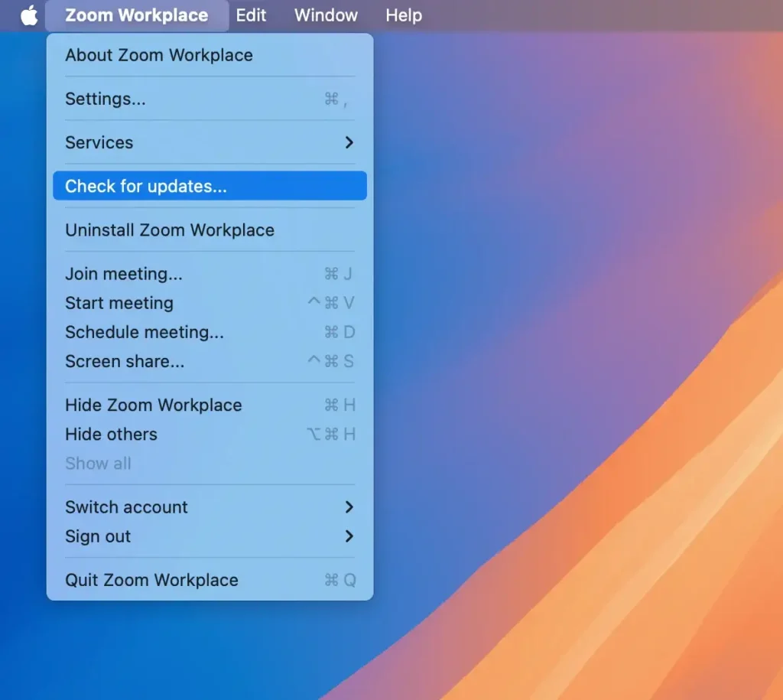Select Schedule meeting…
Screen dimensions: 783x700
210,332
